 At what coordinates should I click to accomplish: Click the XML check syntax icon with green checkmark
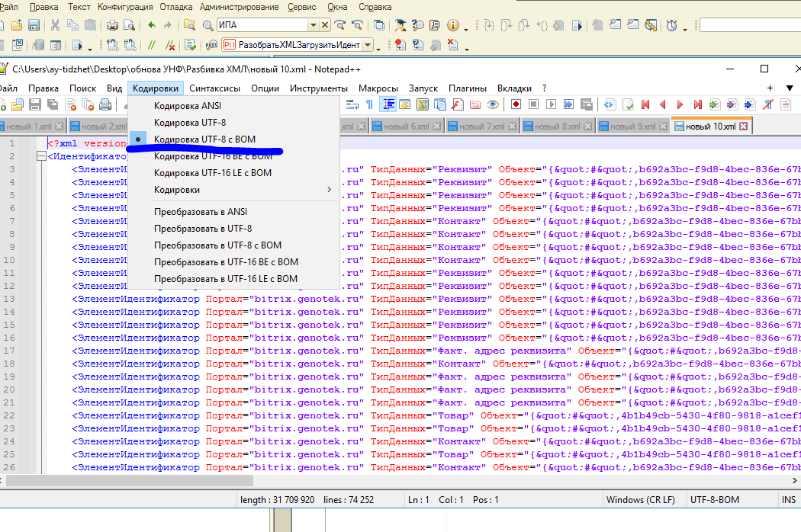point(628,104)
